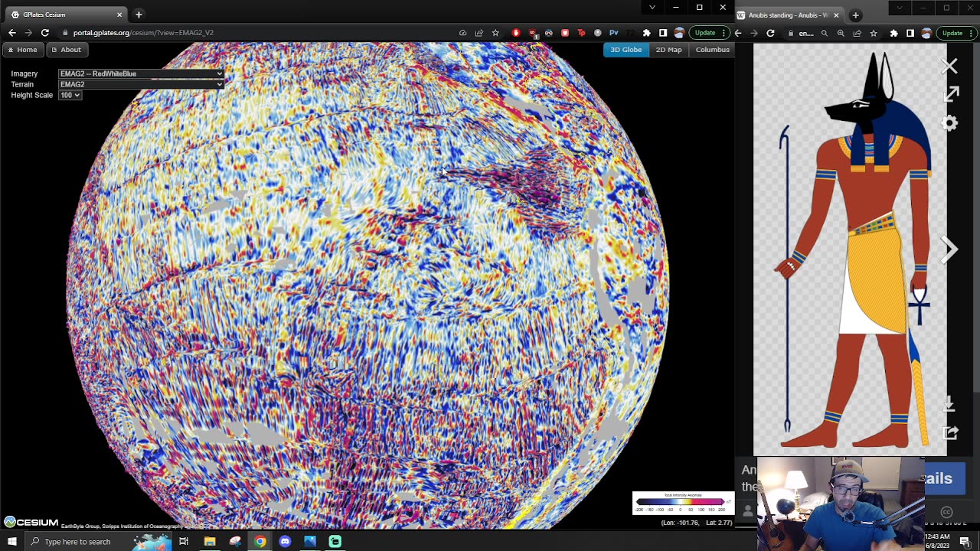The image size is (980, 551).
Task: Select the Anubis standing Wikipedia tab
Action: [x=789, y=15]
